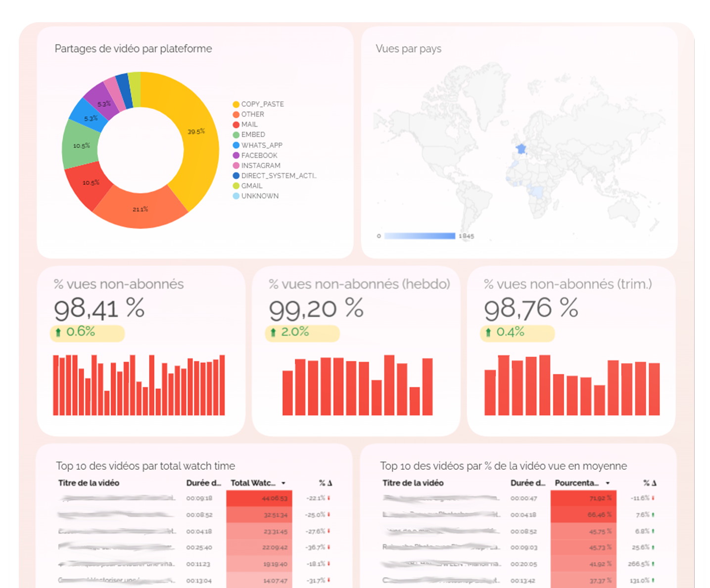
Task: Click the GMAIL legend color dot
Action: [x=237, y=186]
